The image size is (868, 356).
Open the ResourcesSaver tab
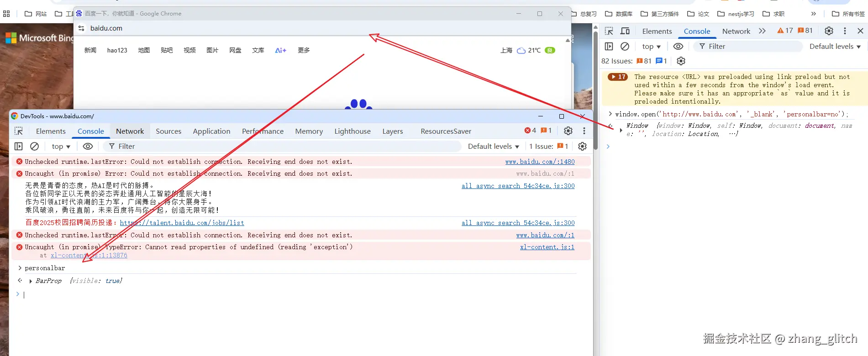click(446, 131)
